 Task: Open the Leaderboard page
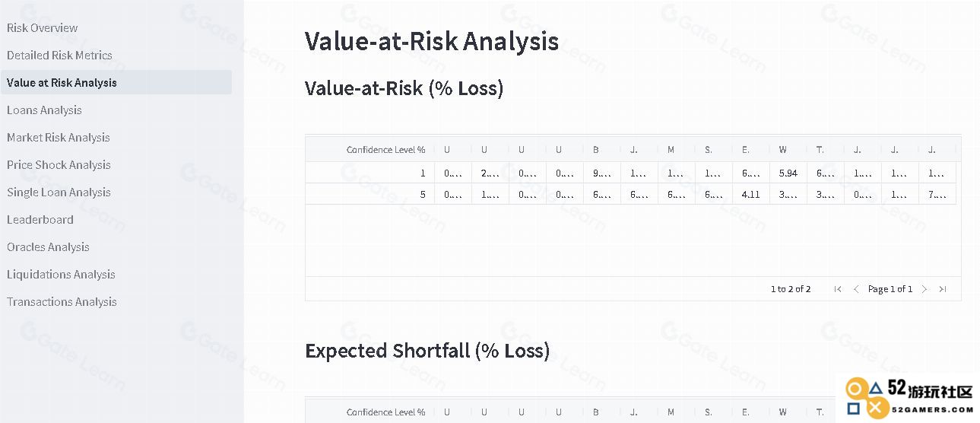click(40, 220)
